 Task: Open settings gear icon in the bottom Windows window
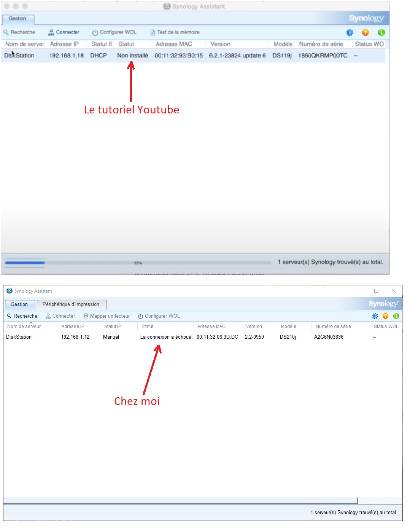click(375, 316)
